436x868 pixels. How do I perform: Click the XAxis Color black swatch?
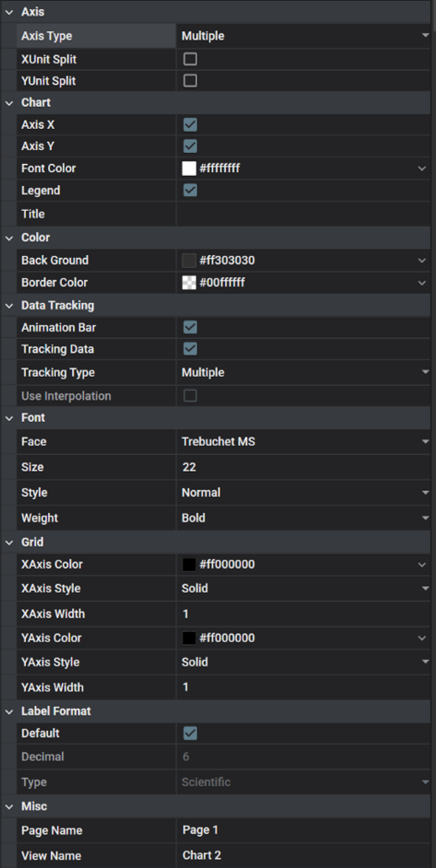189,565
